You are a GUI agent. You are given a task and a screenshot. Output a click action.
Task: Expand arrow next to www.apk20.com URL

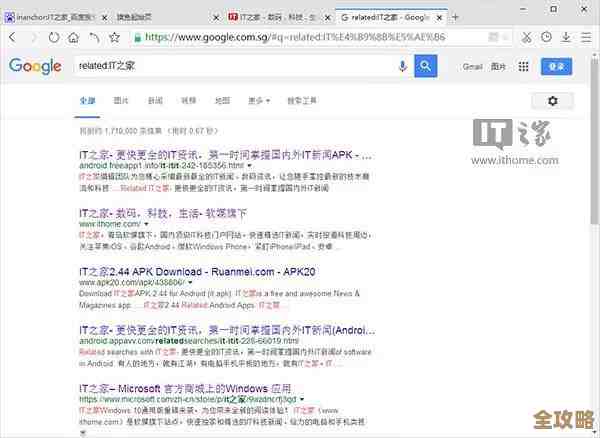point(190,282)
